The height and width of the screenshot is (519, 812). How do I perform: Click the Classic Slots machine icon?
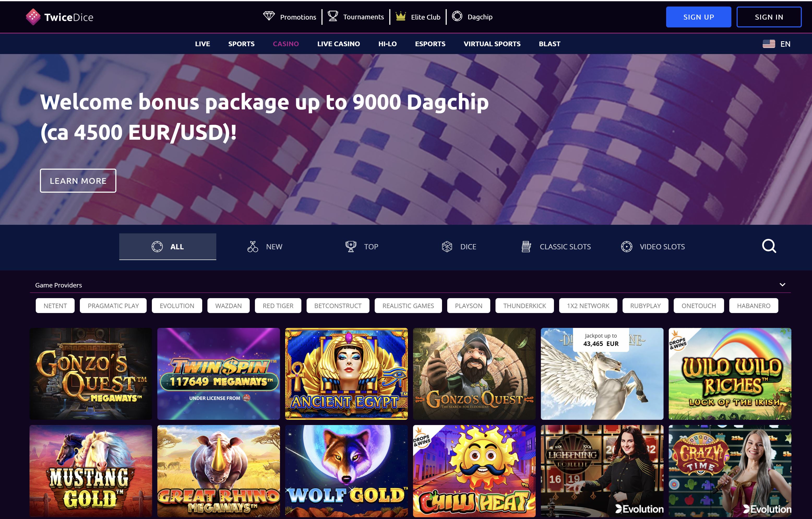(x=526, y=247)
